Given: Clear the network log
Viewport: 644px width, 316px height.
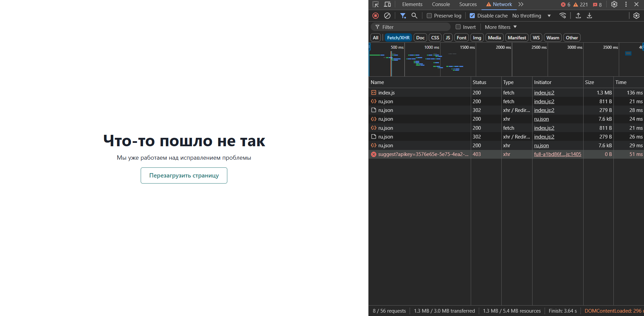Looking at the screenshot, I should 387,16.
